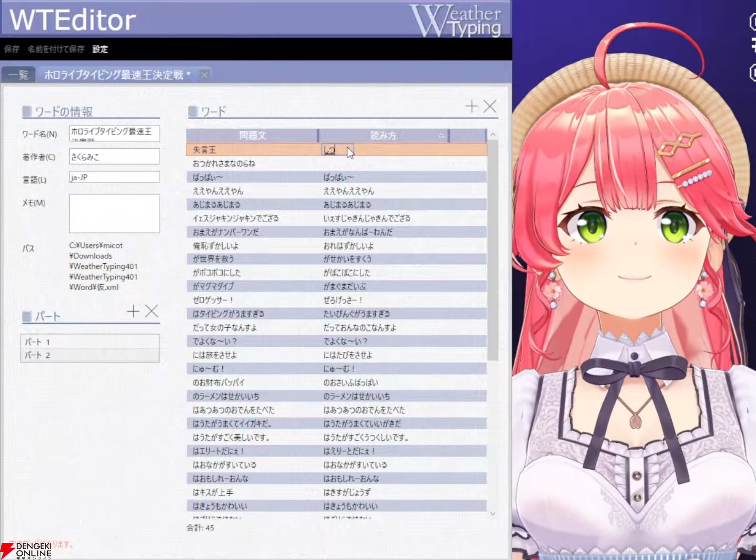756x560 pixels.
Task: Select パート 2 in the parts list
Action: pyautogui.click(x=90, y=355)
